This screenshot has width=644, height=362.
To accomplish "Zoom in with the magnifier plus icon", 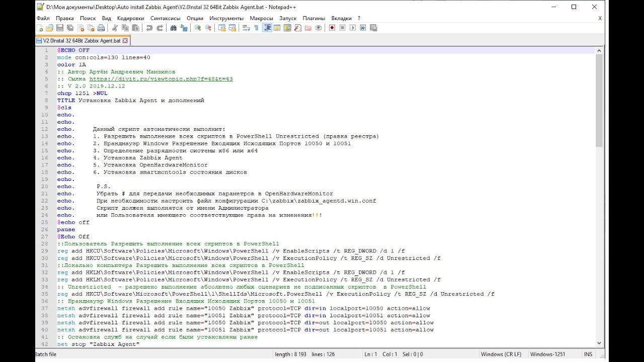I will 198,28.
